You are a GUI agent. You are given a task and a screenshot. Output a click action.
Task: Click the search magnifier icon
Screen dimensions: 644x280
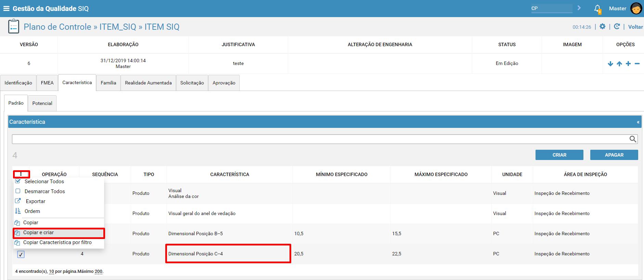(x=633, y=139)
